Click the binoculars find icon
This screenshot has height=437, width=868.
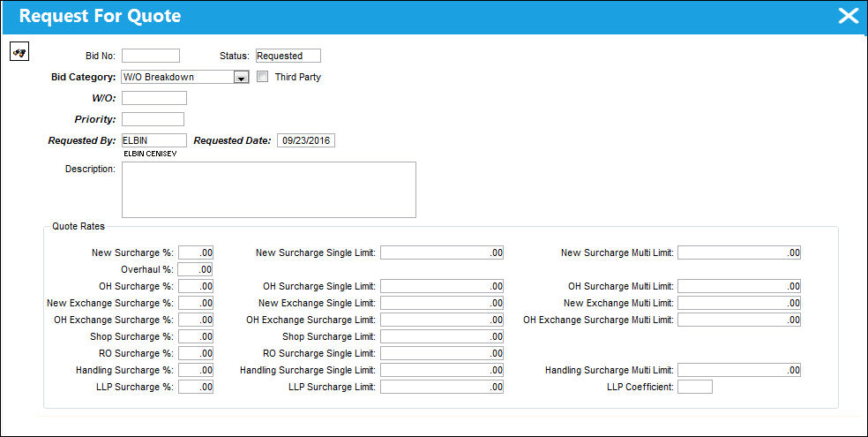(x=19, y=53)
